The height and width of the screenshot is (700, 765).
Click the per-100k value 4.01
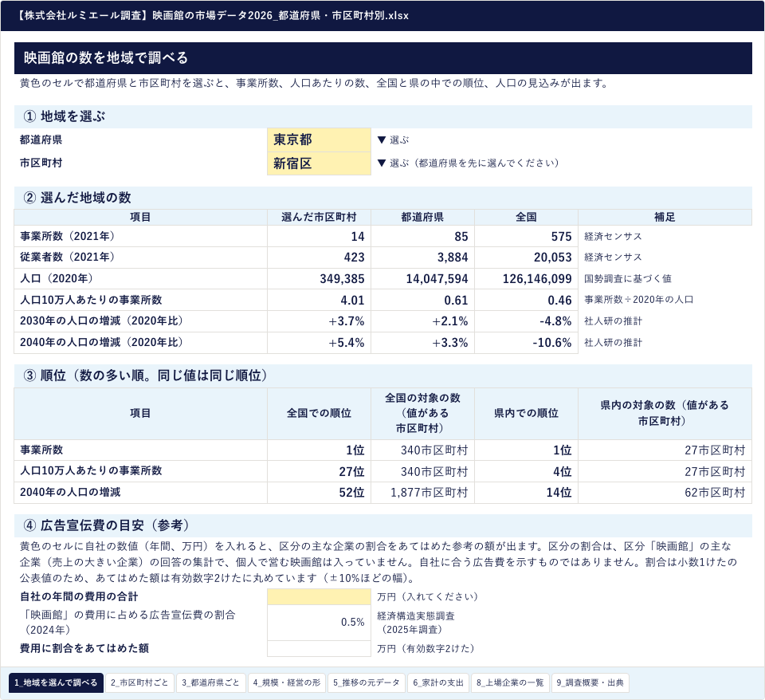319,301
